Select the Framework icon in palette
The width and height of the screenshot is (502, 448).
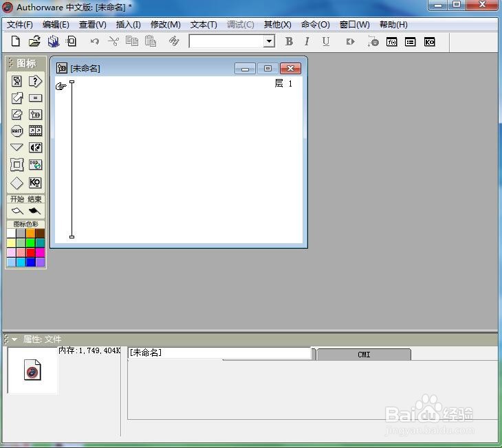click(17, 165)
